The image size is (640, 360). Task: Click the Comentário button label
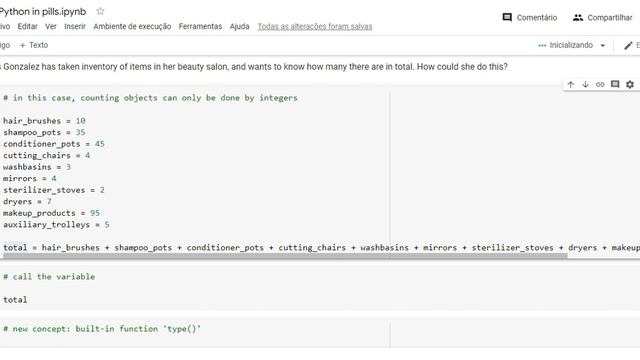pyautogui.click(x=537, y=18)
